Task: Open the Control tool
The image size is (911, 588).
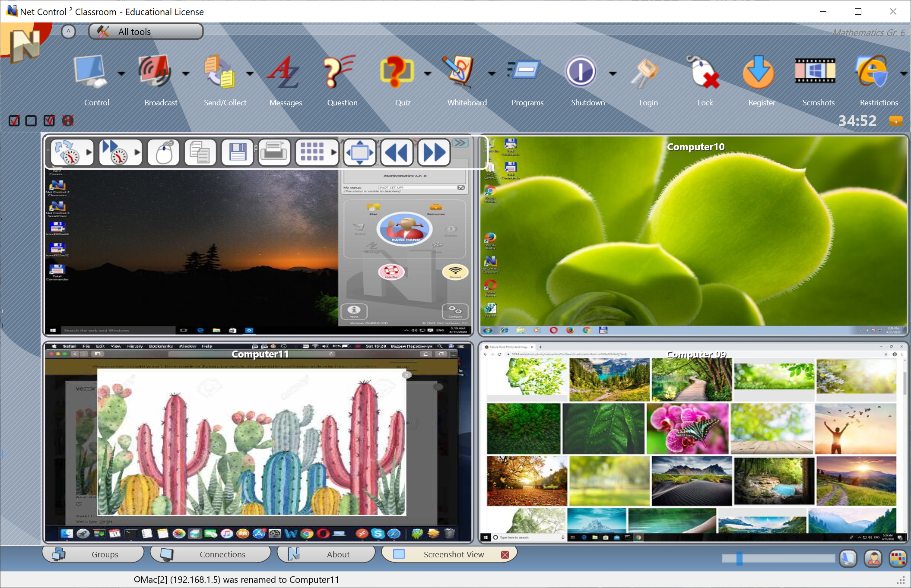Action: pos(90,71)
